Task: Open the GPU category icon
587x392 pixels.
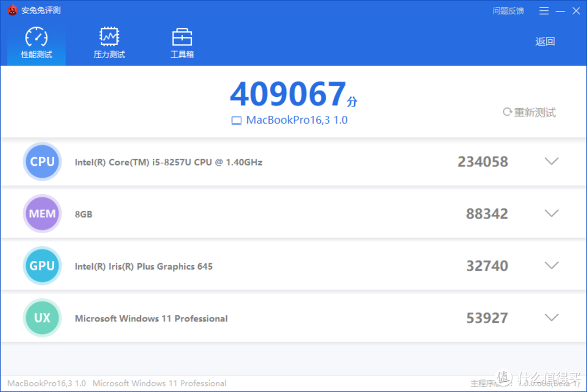Action: tap(42, 265)
